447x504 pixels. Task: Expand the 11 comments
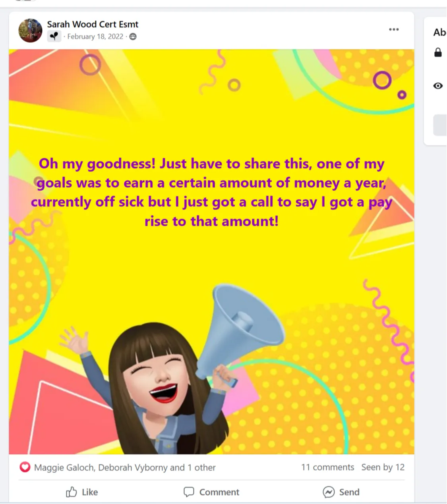tap(327, 467)
